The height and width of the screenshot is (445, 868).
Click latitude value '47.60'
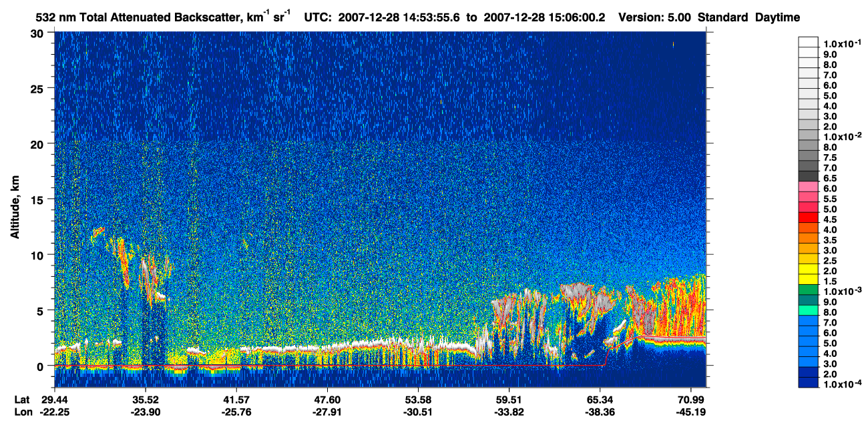click(327, 399)
